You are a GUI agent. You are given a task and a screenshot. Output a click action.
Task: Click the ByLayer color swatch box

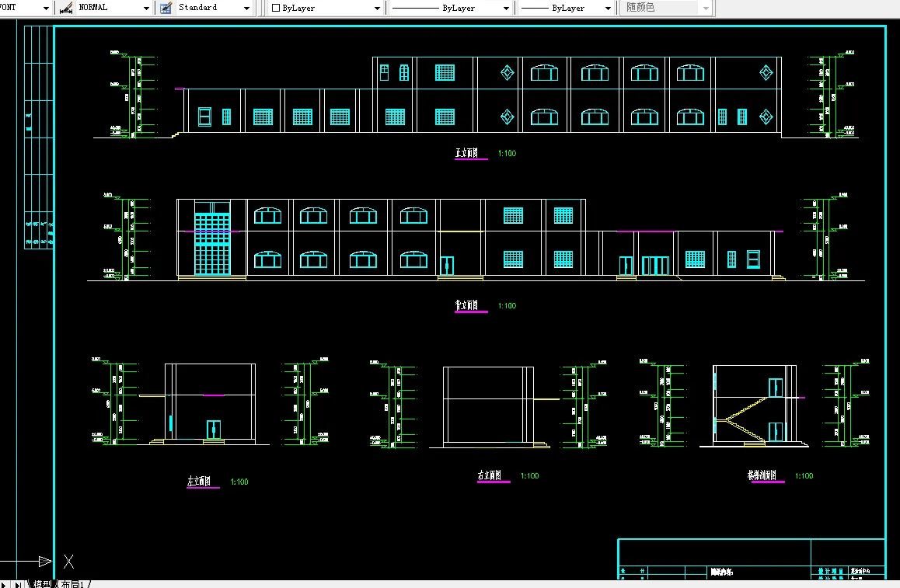coord(275,8)
